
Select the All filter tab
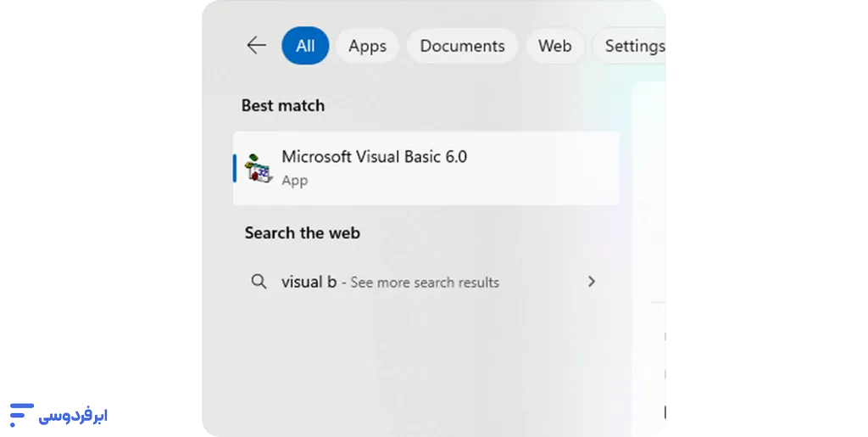point(305,46)
